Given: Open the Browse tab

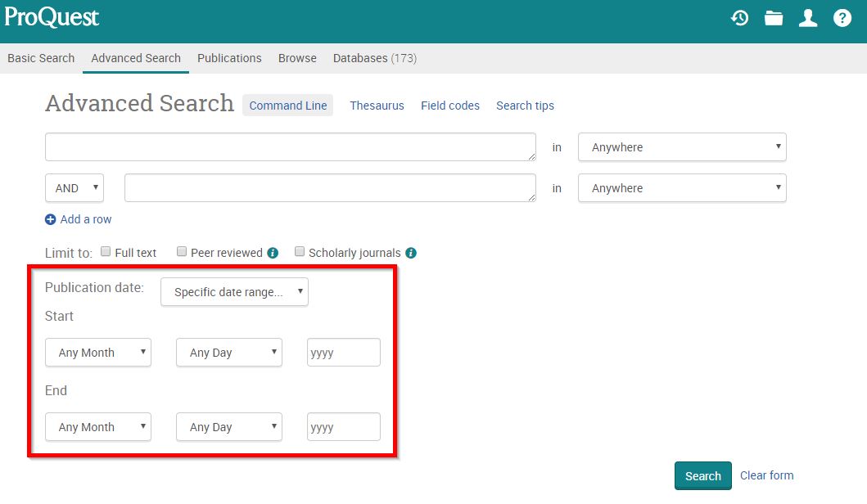Looking at the screenshot, I should click(297, 58).
